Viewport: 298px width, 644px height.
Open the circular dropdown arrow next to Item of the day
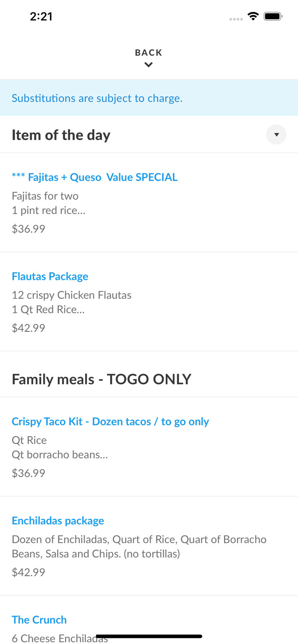[276, 134]
